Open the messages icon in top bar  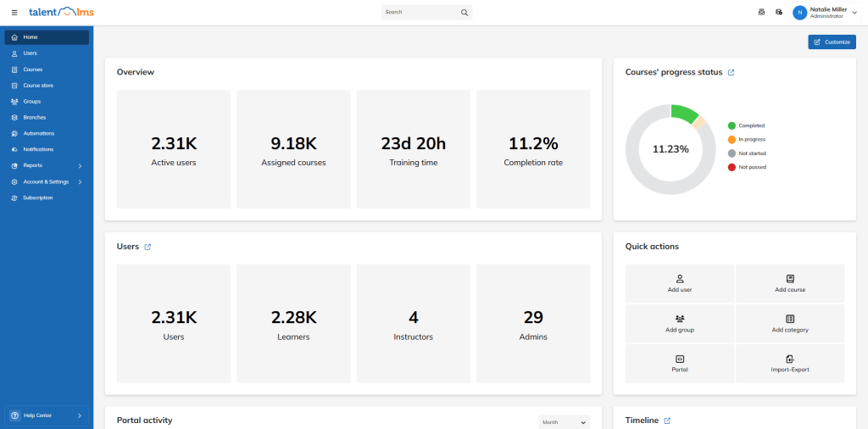point(761,12)
